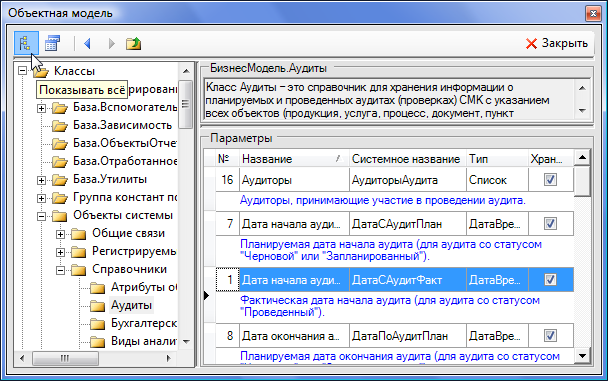
Task: Collapse the Справочники node
Action: click(60, 270)
